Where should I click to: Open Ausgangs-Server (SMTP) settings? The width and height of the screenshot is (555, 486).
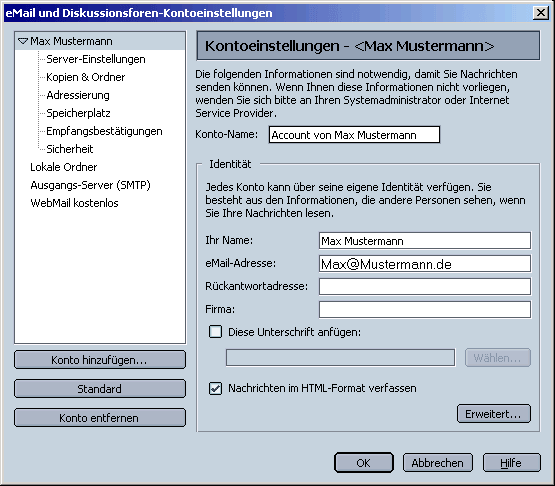pos(90,185)
